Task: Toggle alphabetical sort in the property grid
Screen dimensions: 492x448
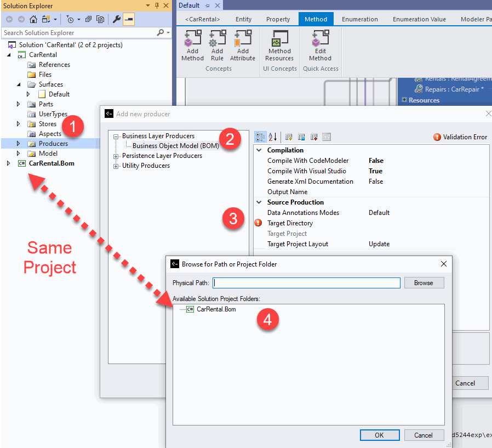Action: point(273,137)
